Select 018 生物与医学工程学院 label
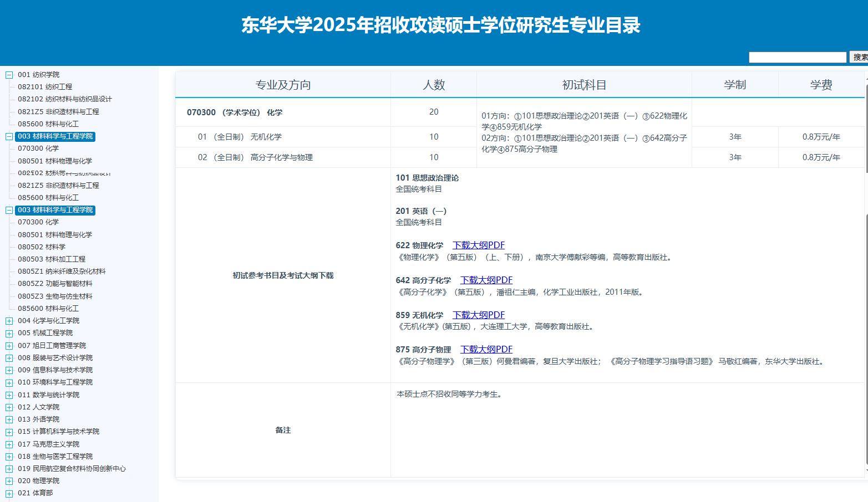The image size is (868, 502). [55, 457]
